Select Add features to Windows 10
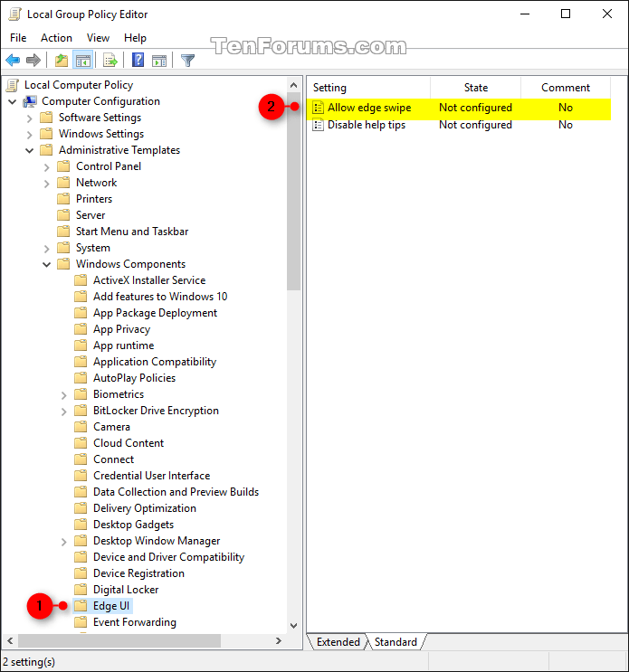 [160, 296]
